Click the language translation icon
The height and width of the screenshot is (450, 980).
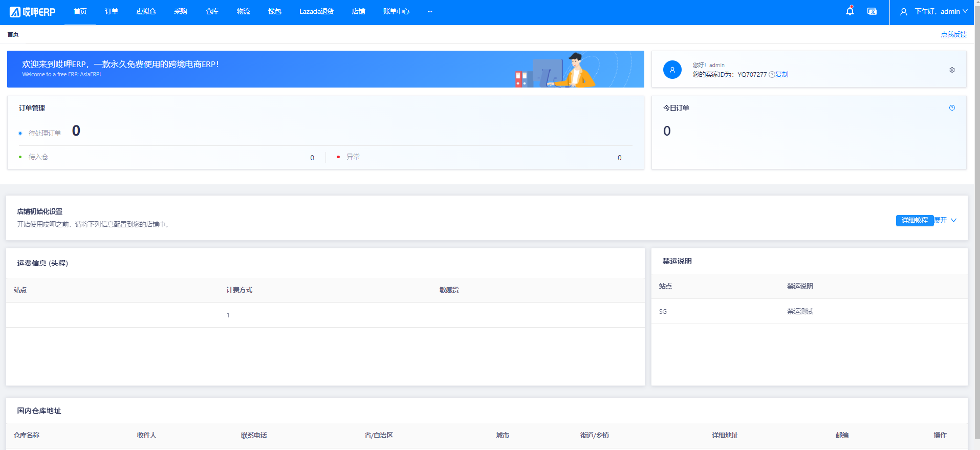click(x=872, y=11)
